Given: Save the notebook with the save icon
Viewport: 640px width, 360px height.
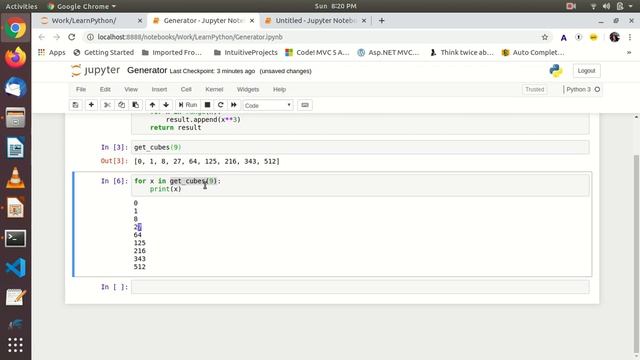Looking at the screenshot, I should (x=76, y=105).
